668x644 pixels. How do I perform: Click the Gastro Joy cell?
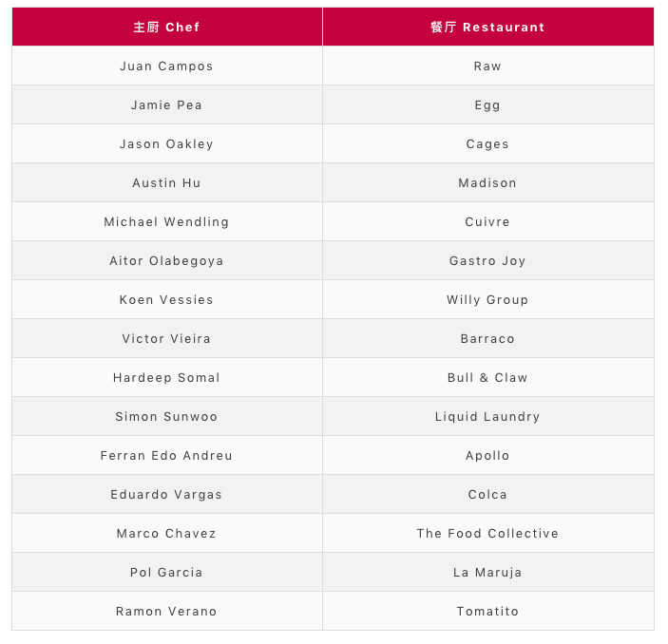coord(488,260)
